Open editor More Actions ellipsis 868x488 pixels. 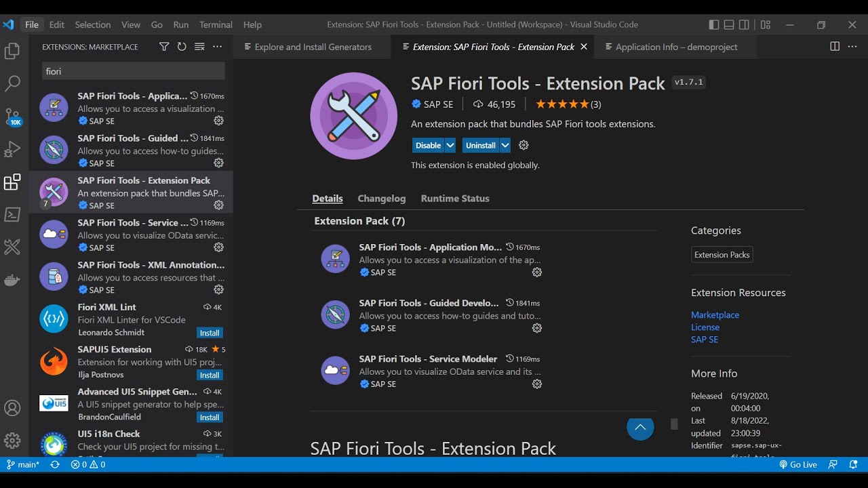click(852, 47)
